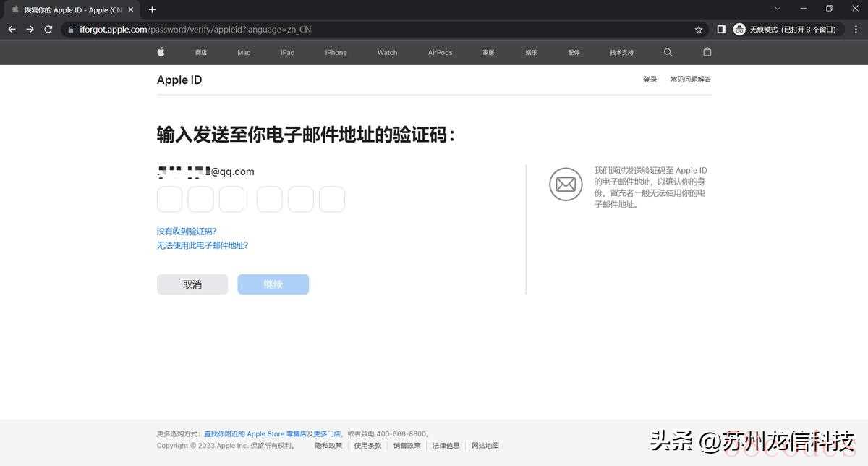The image size is (868, 466).
Task: Open the 使用条款 footer link
Action: pos(368,446)
